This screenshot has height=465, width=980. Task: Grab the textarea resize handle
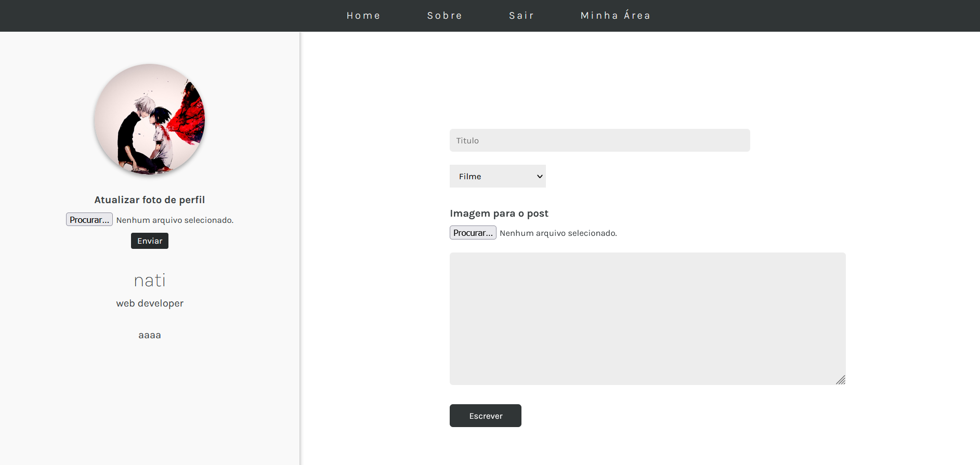(x=841, y=380)
